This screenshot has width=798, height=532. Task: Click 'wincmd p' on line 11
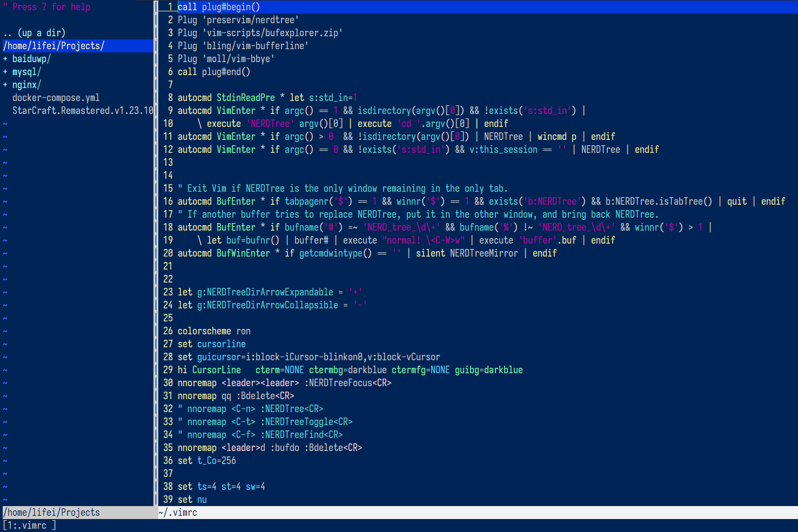[557, 137]
